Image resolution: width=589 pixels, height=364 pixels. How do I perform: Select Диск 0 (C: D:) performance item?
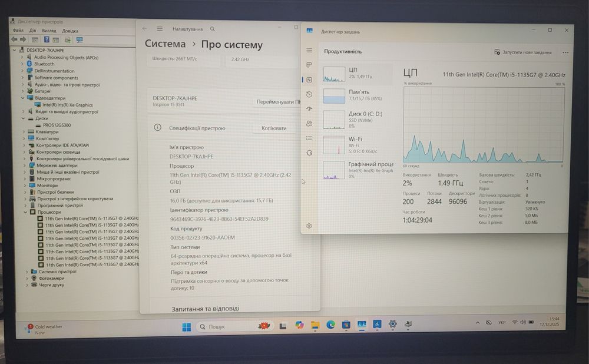click(358, 120)
